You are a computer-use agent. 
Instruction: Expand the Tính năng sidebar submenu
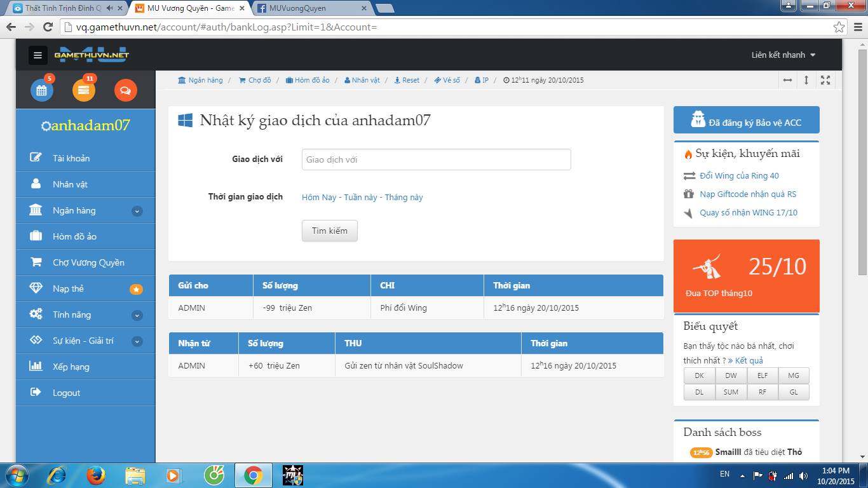(137, 315)
